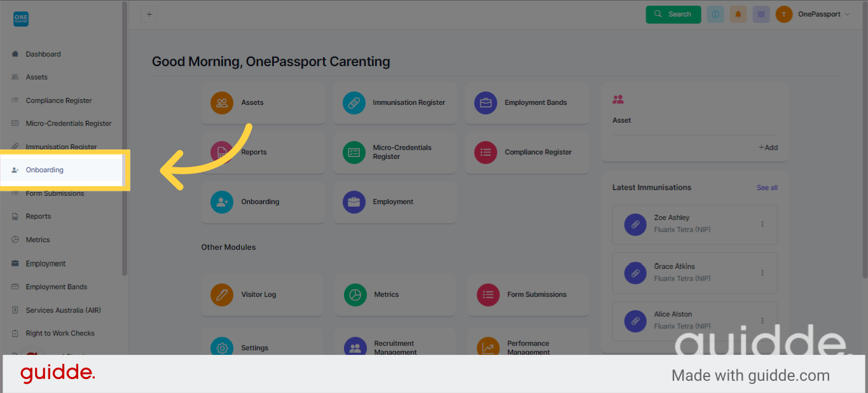Click the Asset people icon in widget

coord(618,99)
